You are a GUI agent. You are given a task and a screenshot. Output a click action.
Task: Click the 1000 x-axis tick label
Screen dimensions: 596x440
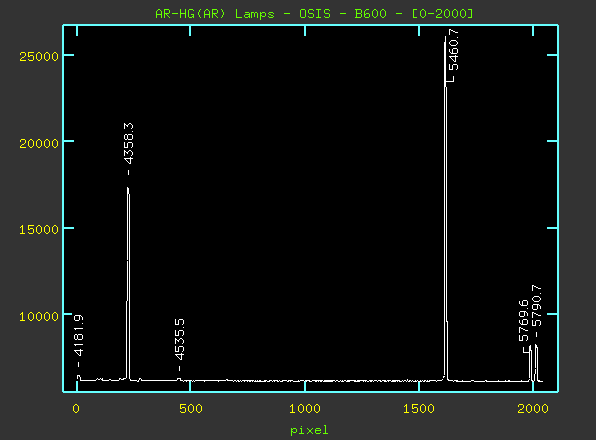(304, 409)
